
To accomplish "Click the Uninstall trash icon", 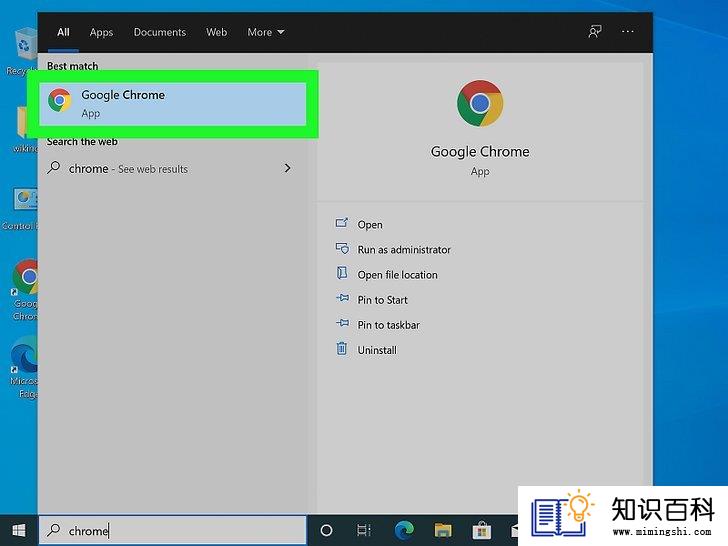I will pos(342,348).
